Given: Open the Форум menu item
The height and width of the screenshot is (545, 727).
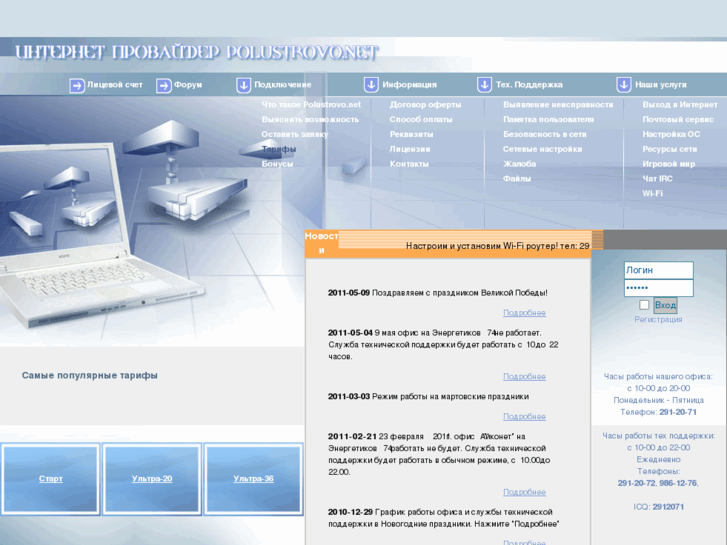Looking at the screenshot, I should point(188,85).
